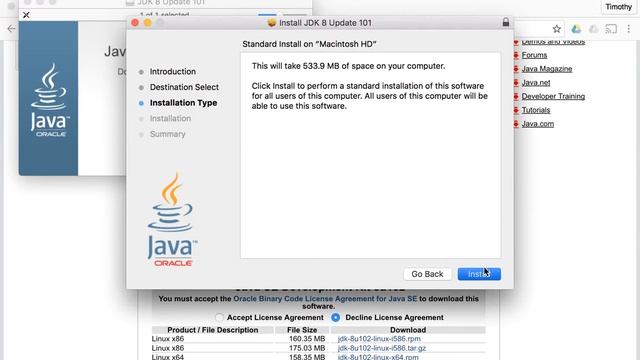The width and height of the screenshot is (640, 360).
Task: Click the red download icon beside Java Magazine
Action: [x=516, y=69]
